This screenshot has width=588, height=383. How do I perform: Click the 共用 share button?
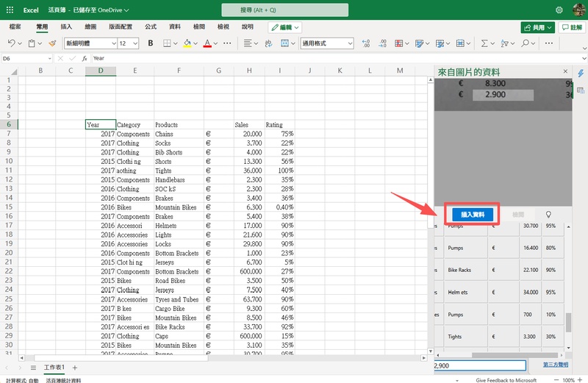(537, 27)
